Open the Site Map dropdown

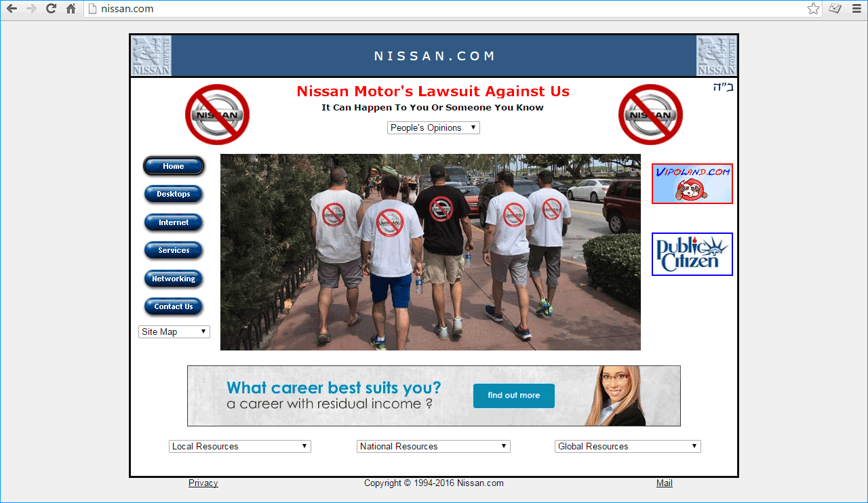[x=174, y=331]
